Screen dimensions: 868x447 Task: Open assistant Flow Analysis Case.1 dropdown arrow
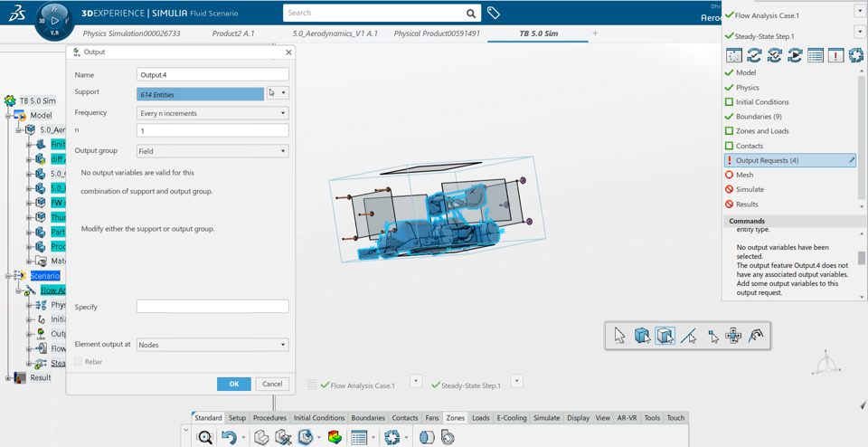[x=859, y=11]
